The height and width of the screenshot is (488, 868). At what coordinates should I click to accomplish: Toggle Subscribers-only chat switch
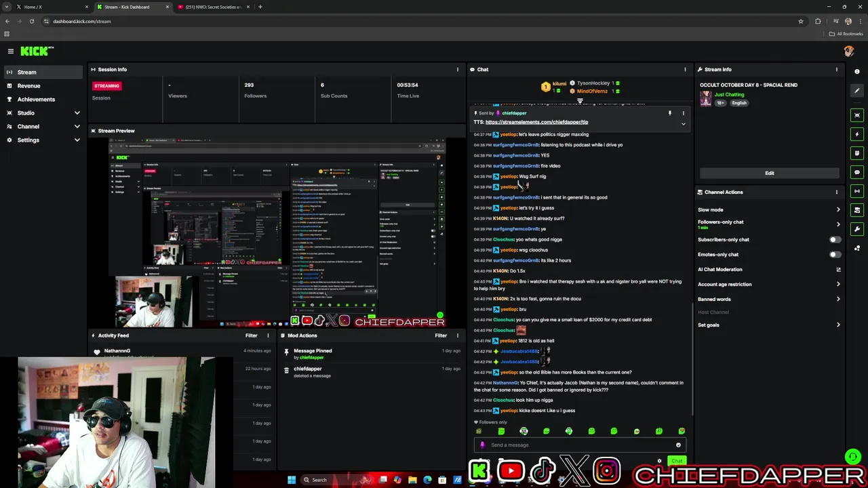[835, 239]
